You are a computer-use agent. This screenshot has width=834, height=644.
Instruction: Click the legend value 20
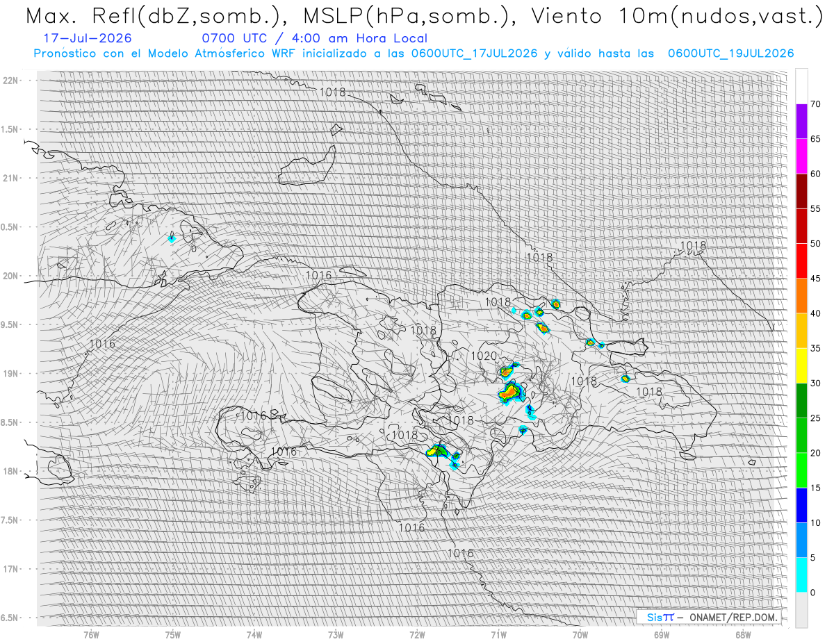point(815,453)
